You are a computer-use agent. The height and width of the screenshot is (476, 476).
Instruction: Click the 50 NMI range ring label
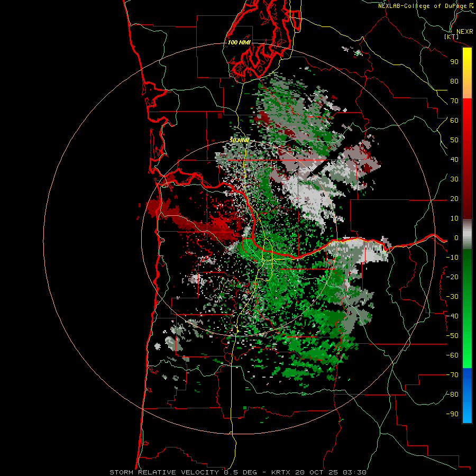click(239, 140)
